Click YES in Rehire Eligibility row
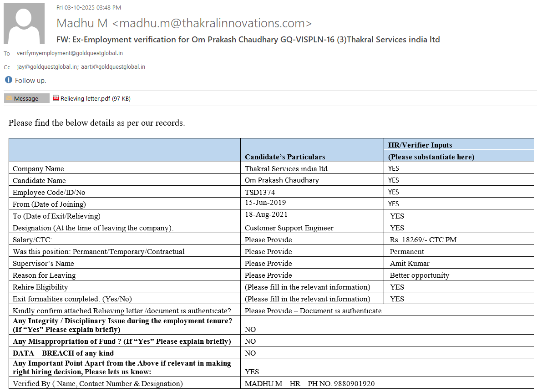The height and width of the screenshot is (392, 537). (x=397, y=287)
